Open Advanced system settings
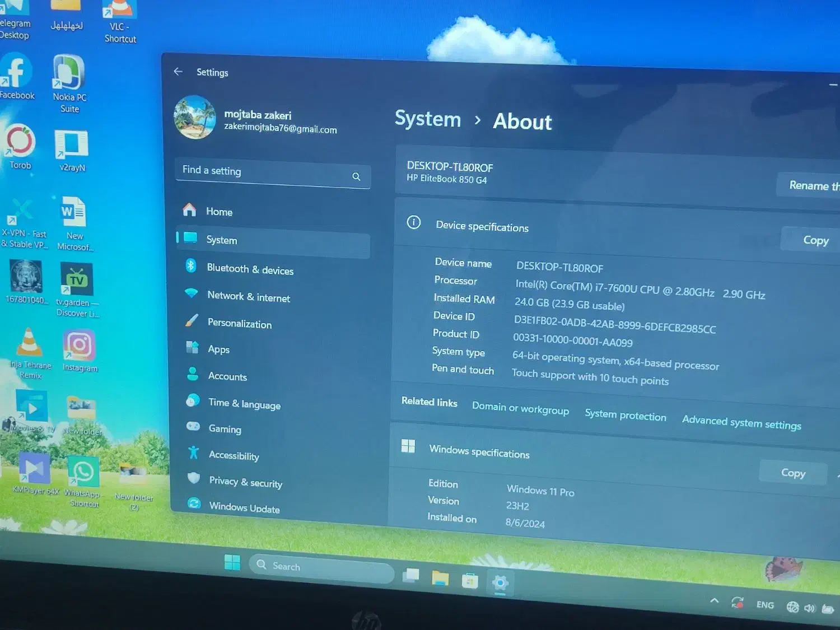 click(741, 423)
